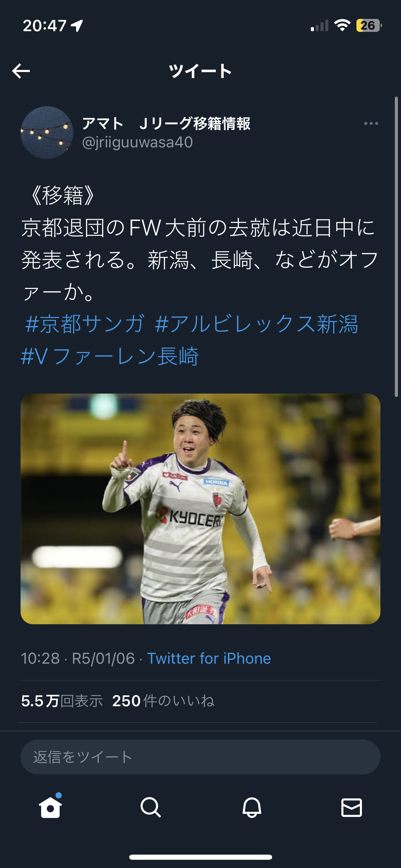
Task: Open display name アマト Jリーグ移籍情報
Action: [166, 123]
